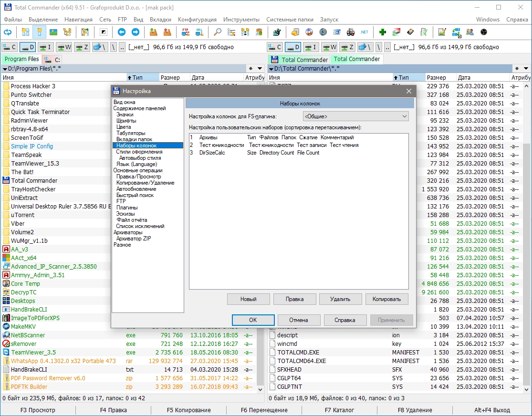Expand right path D:\Total Commander dropdown triangle
The height and width of the screenshot is (416, 532).
click(271, 69)
